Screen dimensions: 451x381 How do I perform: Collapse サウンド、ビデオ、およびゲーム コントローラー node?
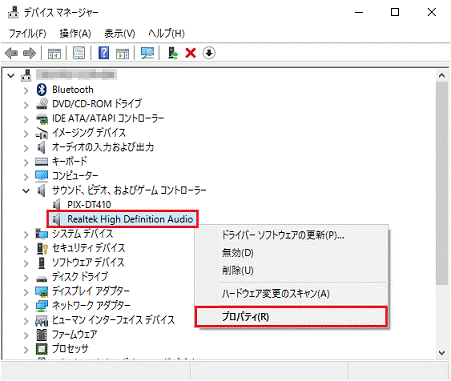[26, 191]
